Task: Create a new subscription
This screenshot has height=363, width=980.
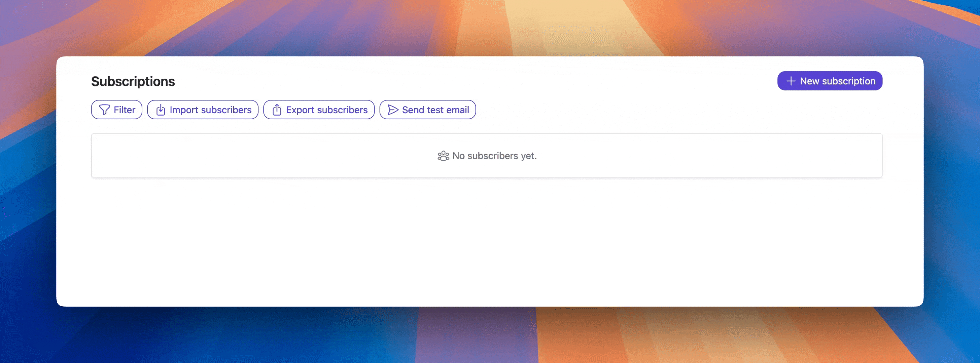Action: [x=830, y=81]
